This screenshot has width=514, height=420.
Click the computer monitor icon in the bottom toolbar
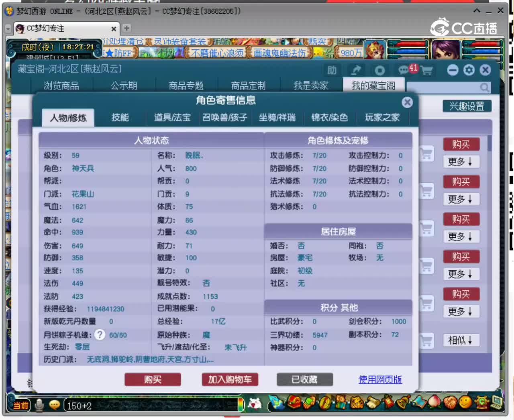(497, 402)
